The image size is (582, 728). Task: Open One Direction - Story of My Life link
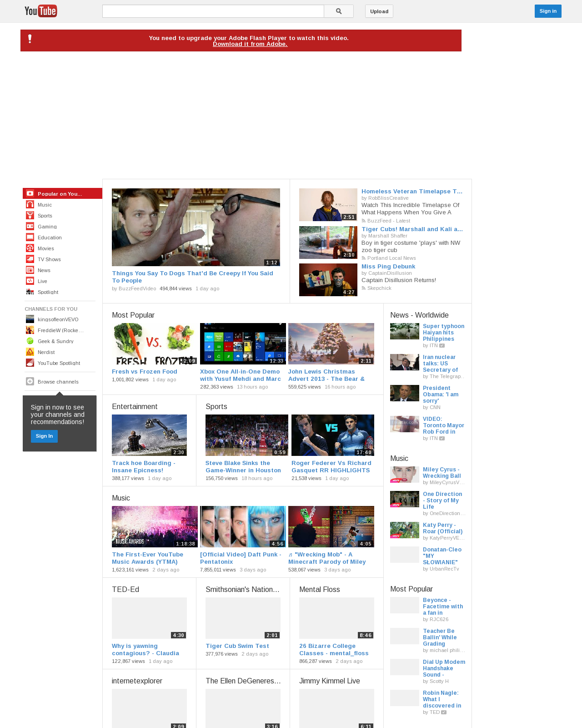coord(442,500)
